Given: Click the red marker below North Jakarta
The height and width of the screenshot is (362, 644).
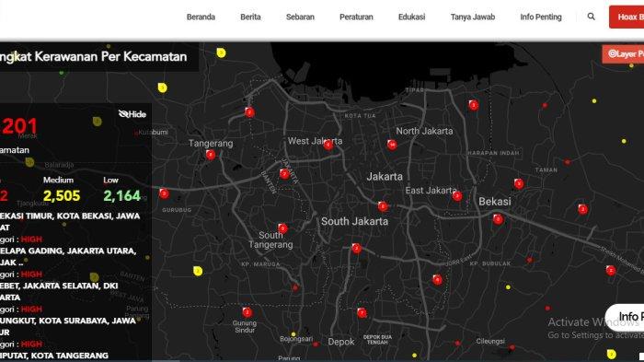Looking at the screenshot, I should pos(392,145).
